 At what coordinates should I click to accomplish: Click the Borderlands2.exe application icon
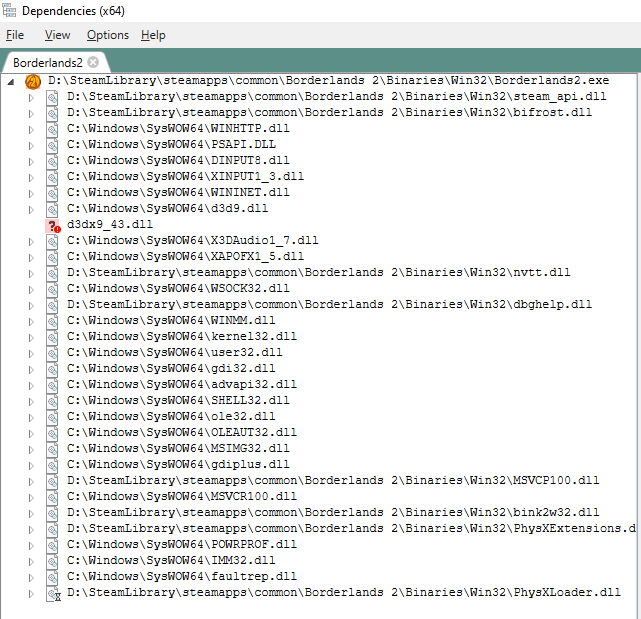click(x=33, y=81)
